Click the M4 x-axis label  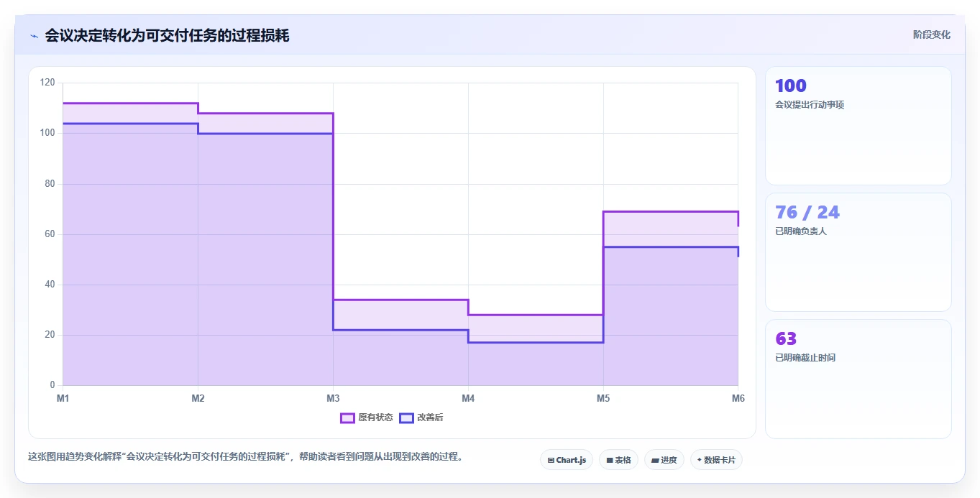click(x=468, y=398)
